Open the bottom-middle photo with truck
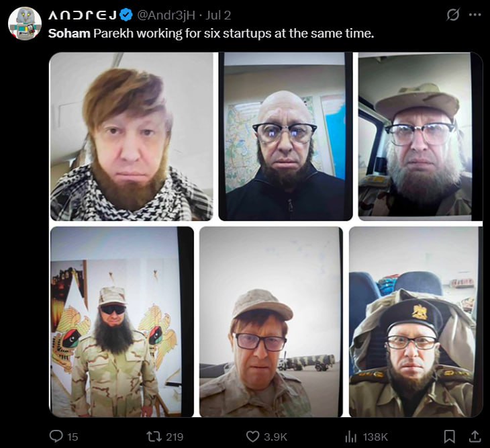 [x=271, y=322]
